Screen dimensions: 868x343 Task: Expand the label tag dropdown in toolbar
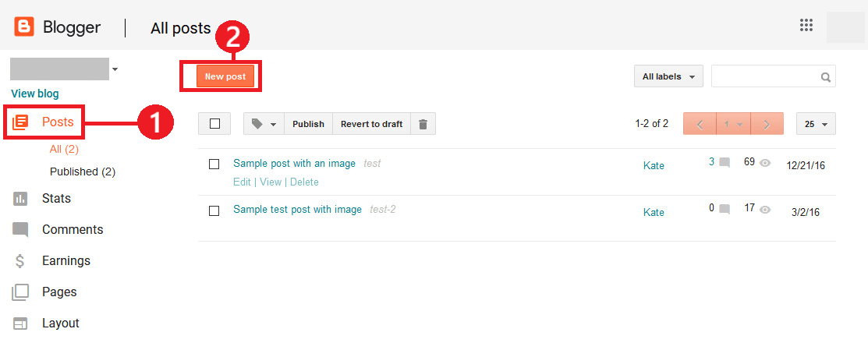[x=264, y=124]
